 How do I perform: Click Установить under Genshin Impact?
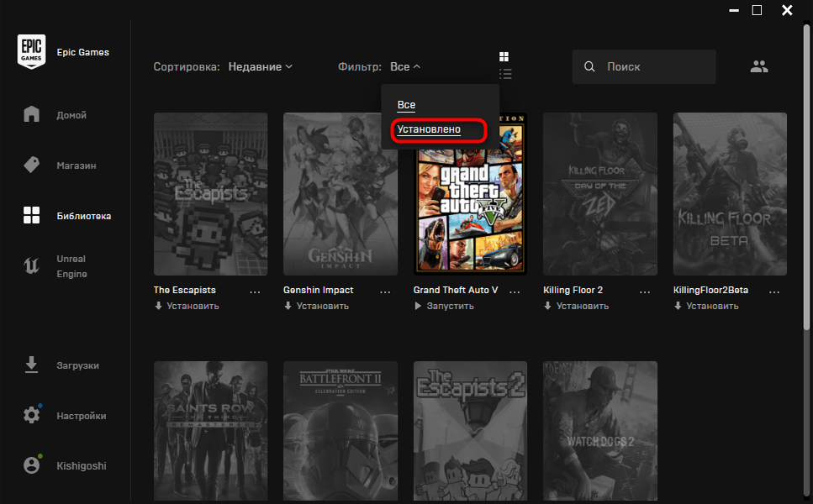coord(323,306)
